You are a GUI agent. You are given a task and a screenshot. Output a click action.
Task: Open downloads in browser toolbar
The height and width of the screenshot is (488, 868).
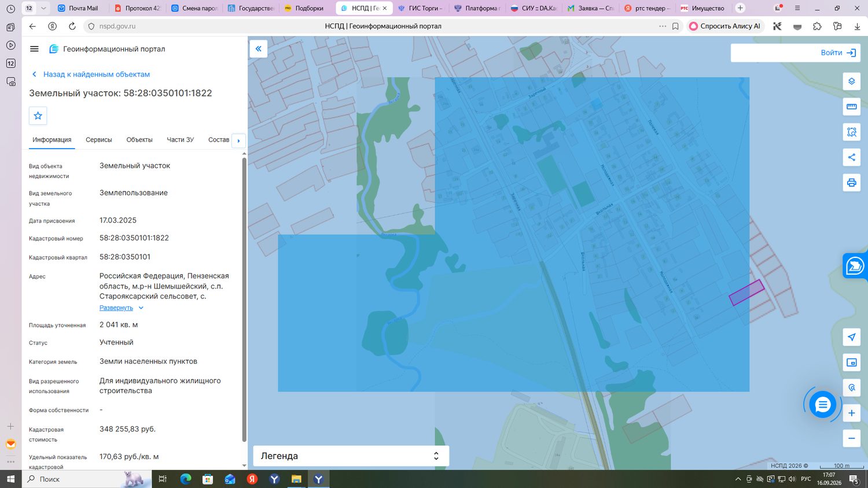coord(857,26)
